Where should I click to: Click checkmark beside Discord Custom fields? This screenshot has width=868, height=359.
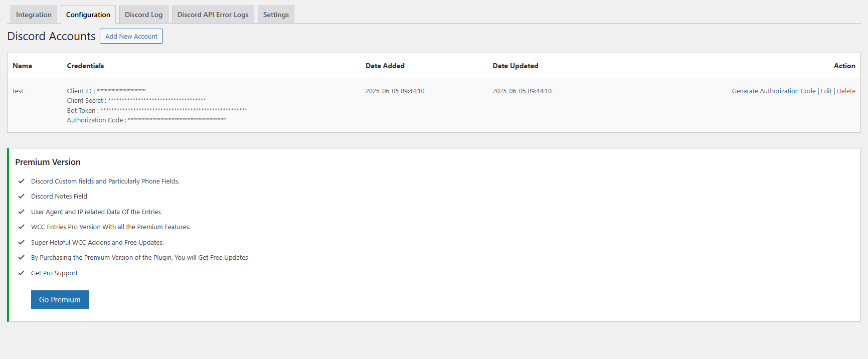click(22, 181)
